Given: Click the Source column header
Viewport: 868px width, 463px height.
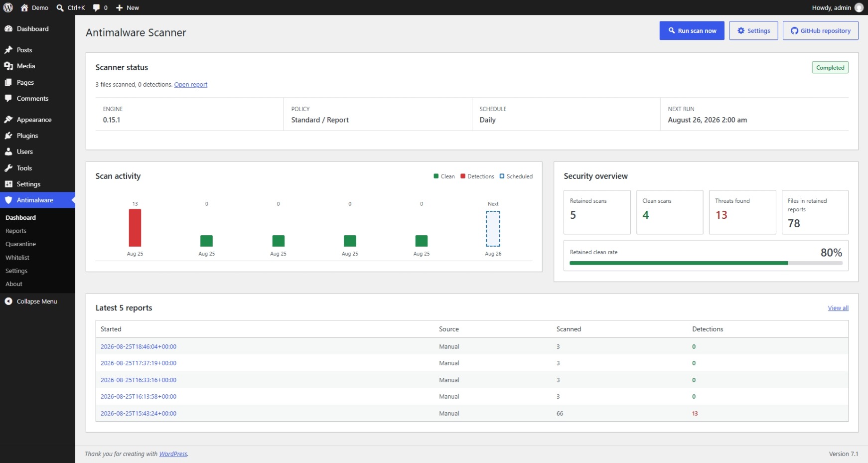Looking at the screenshot, I should coord(449,329).
